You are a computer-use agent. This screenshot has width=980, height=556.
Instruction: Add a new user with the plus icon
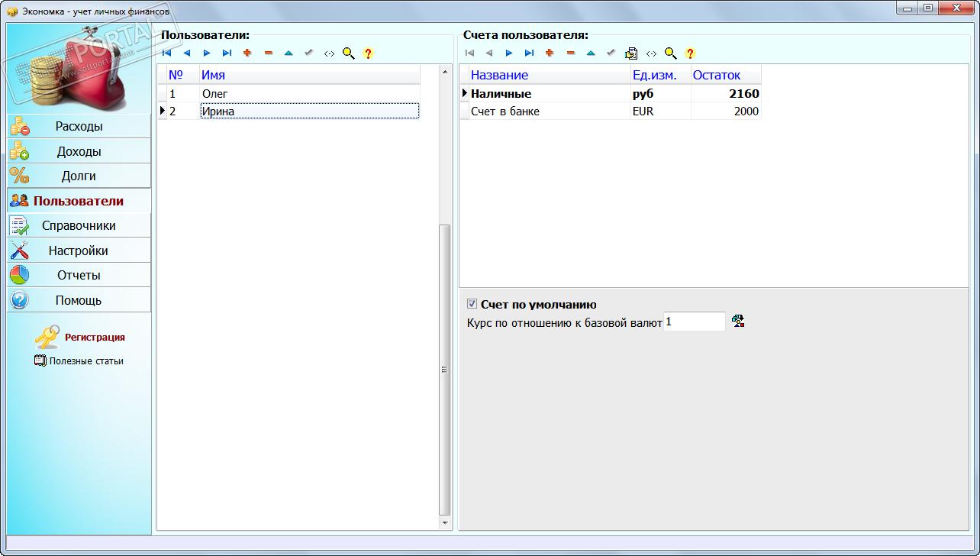[247, 53]
